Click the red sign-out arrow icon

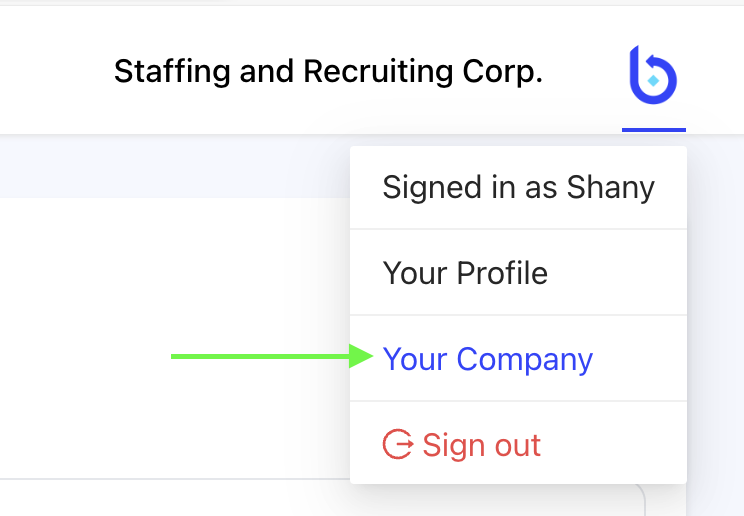point(397,445)
